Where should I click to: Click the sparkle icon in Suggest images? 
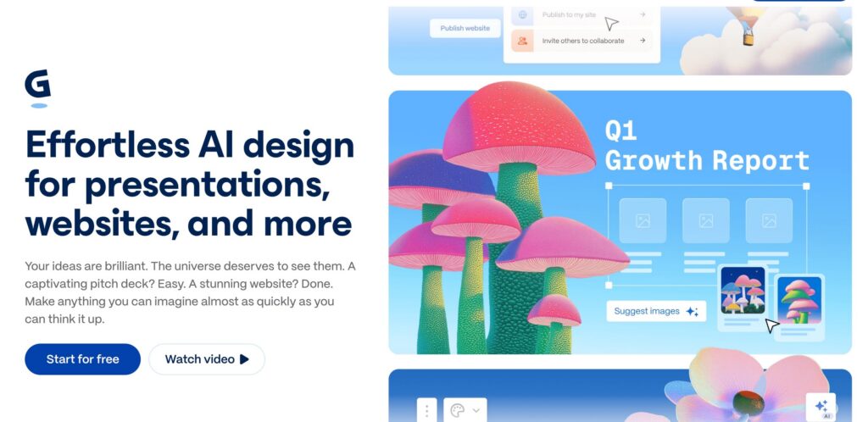692,312
